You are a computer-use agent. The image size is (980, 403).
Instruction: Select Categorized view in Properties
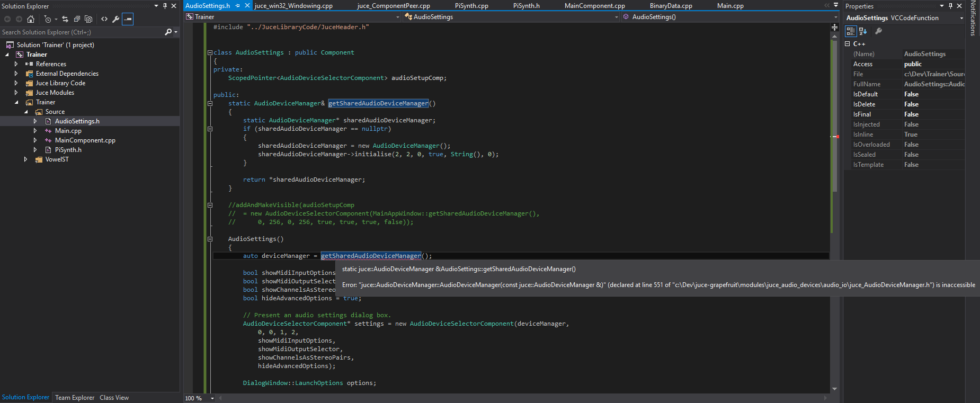click(x=850, y=31)
